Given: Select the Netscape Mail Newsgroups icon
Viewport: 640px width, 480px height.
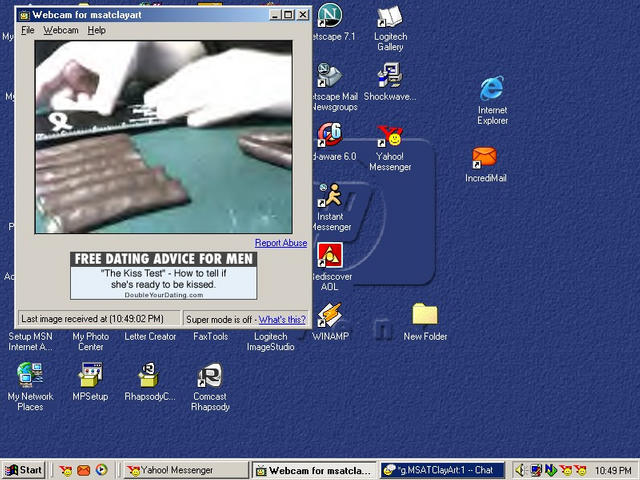Looking at the screenshot, I should (330, 76).
